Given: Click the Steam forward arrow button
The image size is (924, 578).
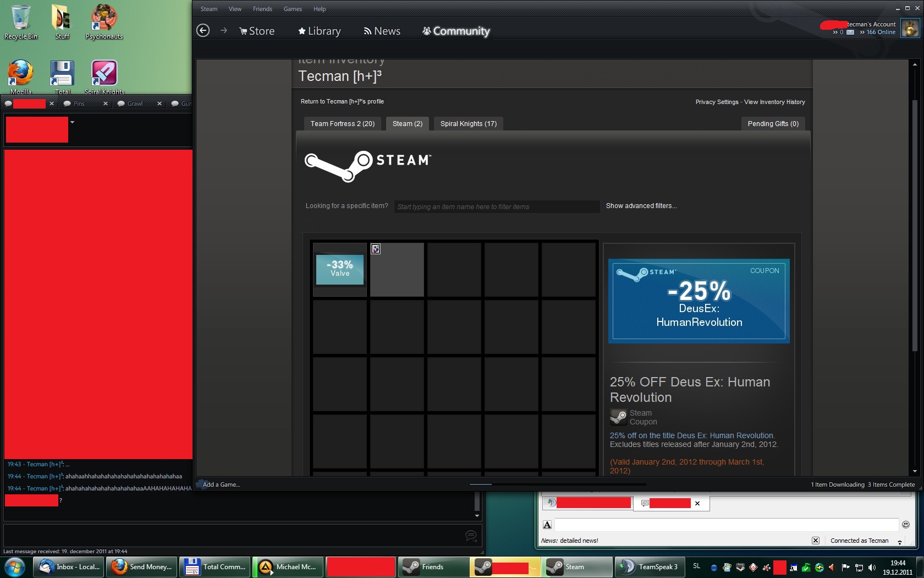Looking at the screenshot, I should pos(223,31).
